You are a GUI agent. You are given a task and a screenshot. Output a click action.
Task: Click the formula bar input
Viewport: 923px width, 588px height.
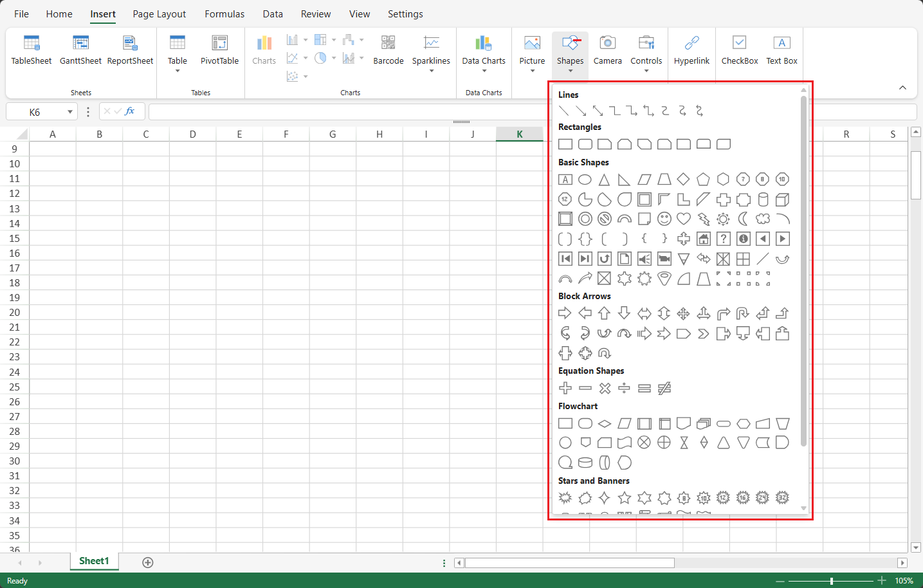pos(533,112)
